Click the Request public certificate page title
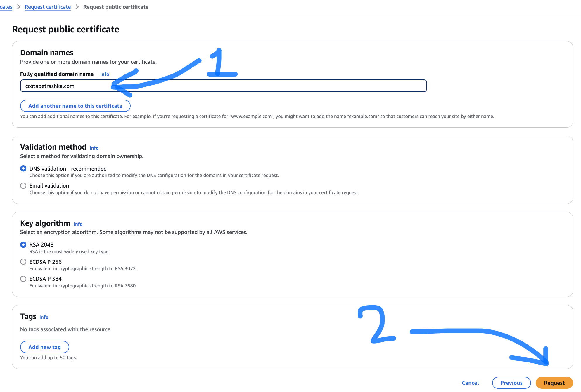Screen dimensions: 581x392 (x=65, y=29)
